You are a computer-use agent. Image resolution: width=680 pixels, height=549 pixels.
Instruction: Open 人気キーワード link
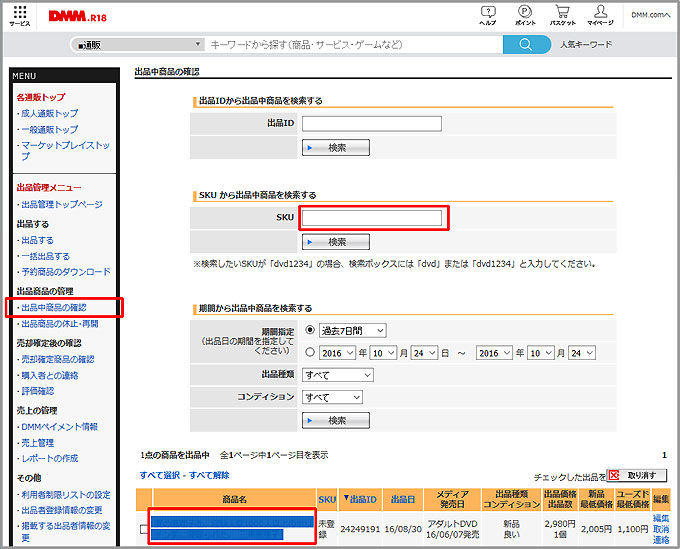coord(586,44)
